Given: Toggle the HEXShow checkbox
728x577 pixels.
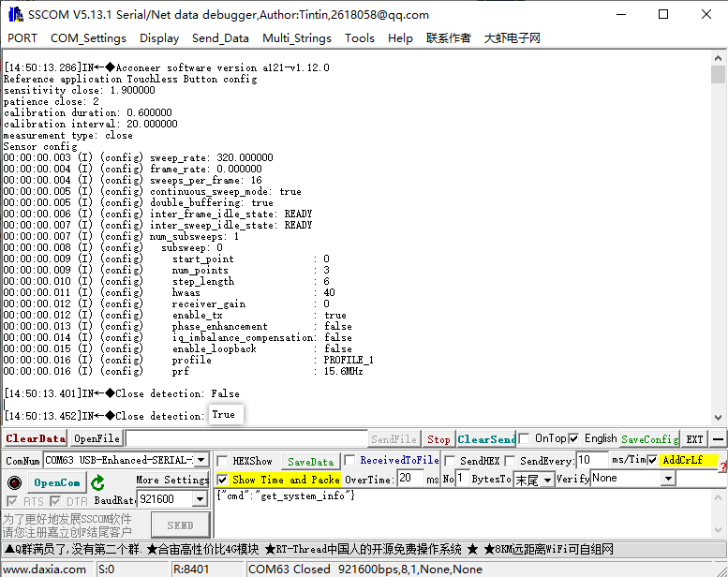Looking at the screenshot, I should pyautogui.click(x=223, y=461).
